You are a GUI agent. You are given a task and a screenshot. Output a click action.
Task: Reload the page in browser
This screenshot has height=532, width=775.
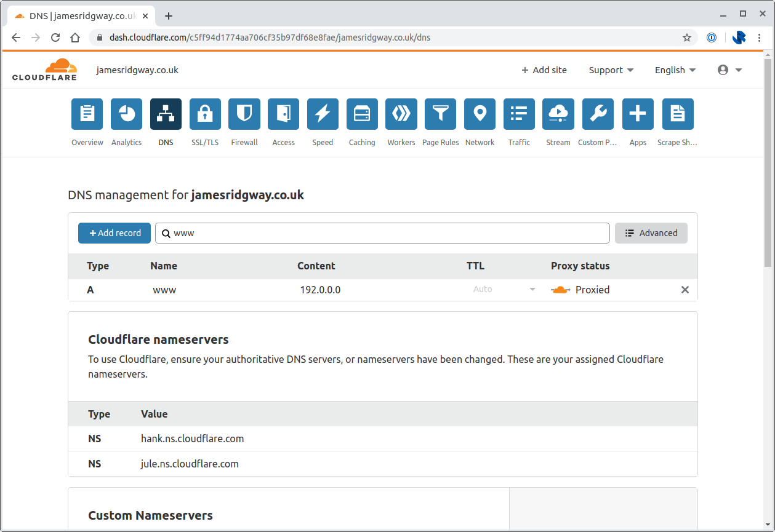point(55,38)
